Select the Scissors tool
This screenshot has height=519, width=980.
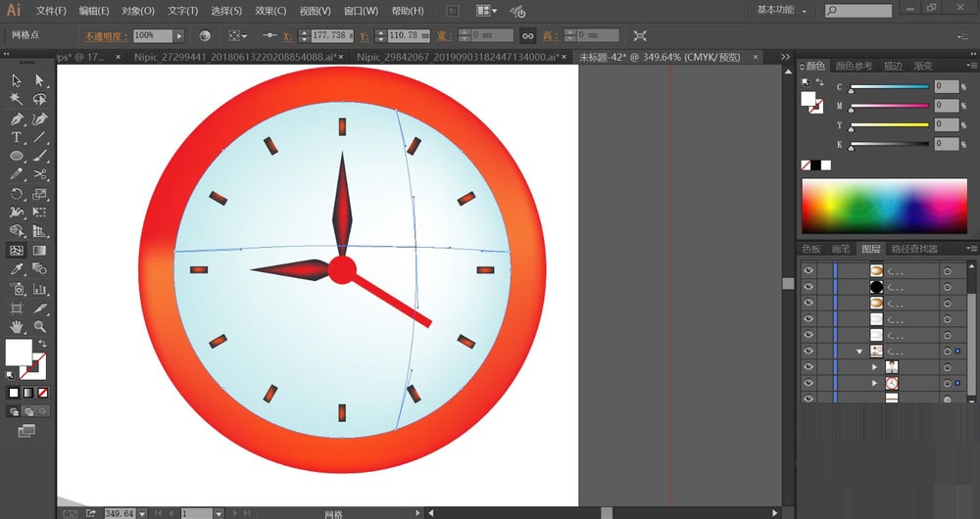coord(39,175)
